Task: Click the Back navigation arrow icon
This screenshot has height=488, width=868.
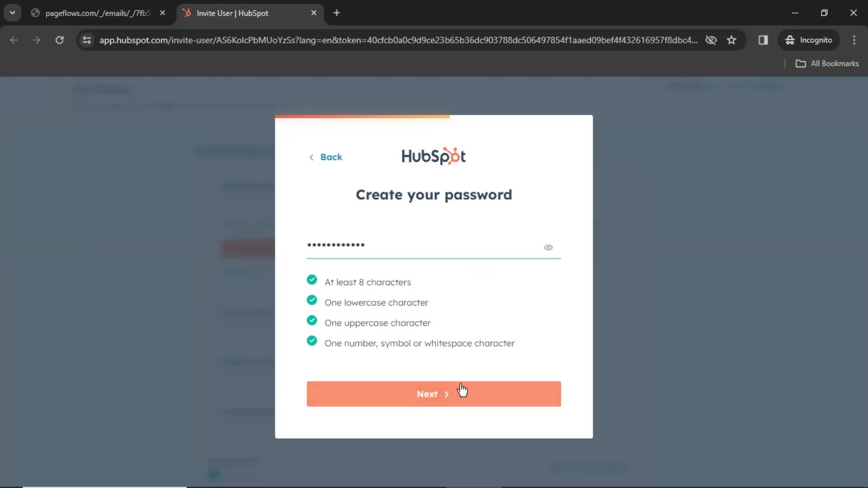Action: (312, 157)
